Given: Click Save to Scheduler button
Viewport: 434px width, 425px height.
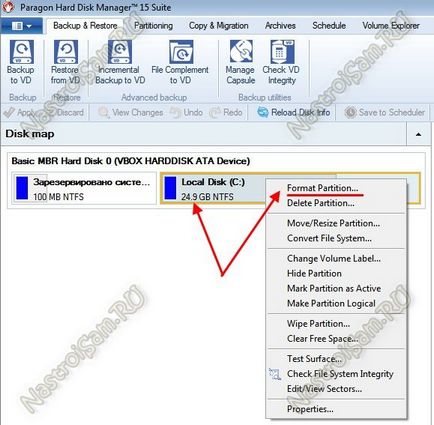Looking at the screenshot, I should (x=385, y=113).
